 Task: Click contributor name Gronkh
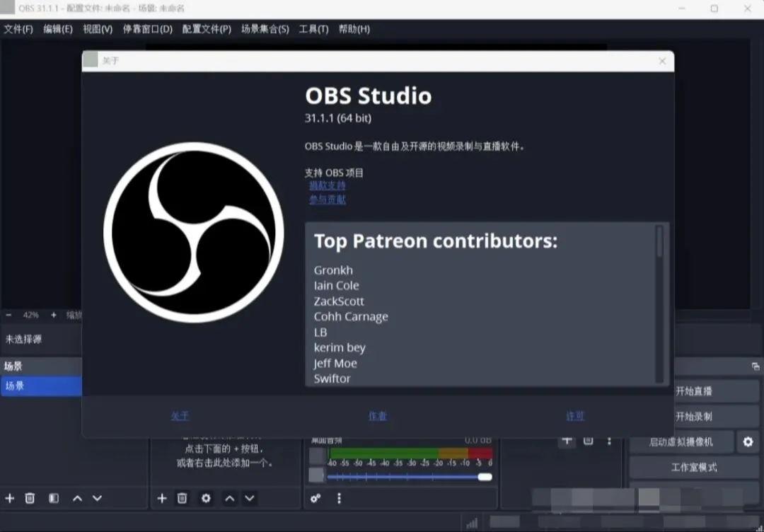tap(333, 270)
